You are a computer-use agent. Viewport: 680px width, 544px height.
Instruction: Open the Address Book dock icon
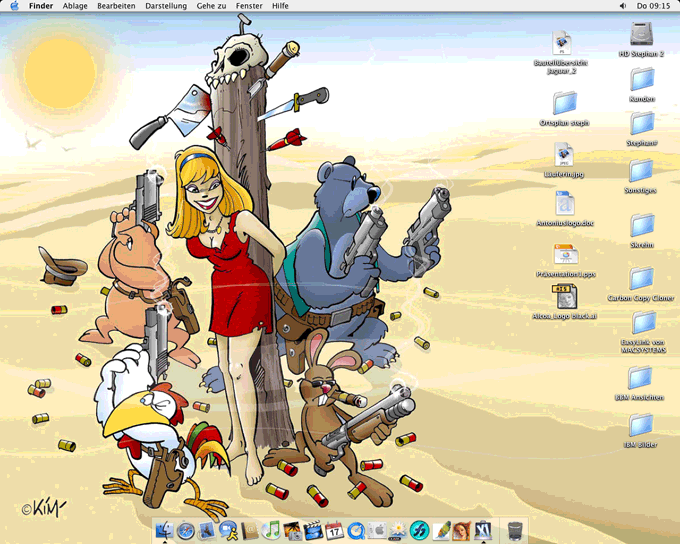coord(250,530)
